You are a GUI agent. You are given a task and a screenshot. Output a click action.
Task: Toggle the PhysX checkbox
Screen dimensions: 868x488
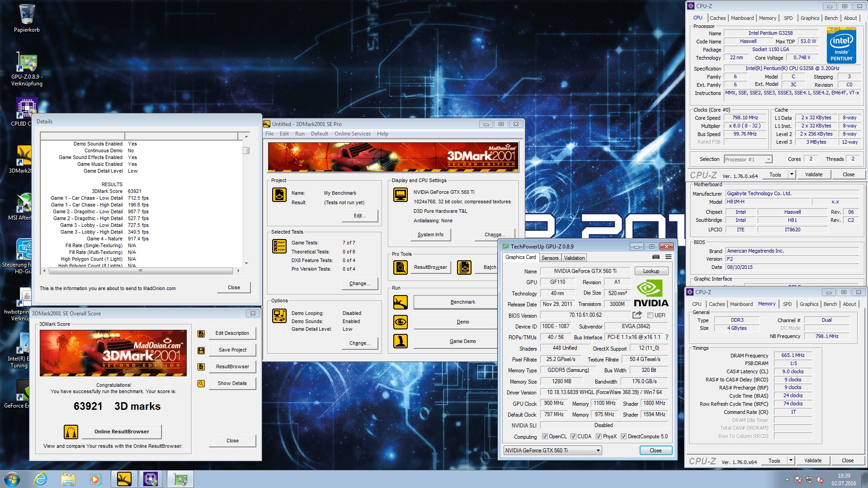click(x=599, y=436)
